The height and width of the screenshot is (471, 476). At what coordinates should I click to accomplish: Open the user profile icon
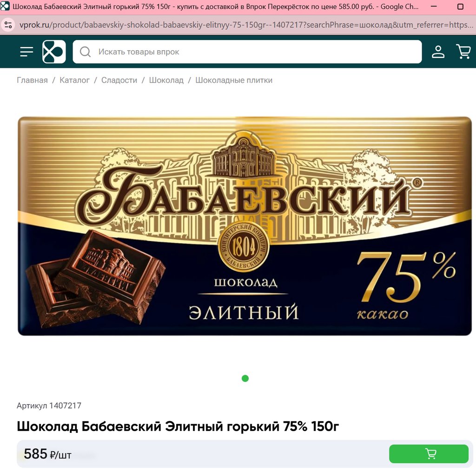(438, 52)
